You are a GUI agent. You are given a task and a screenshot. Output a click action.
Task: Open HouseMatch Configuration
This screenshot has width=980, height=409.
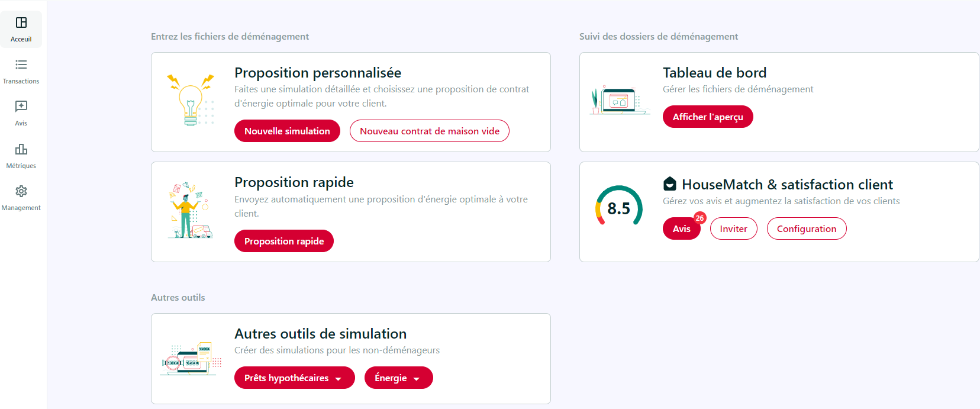(807, 228)
